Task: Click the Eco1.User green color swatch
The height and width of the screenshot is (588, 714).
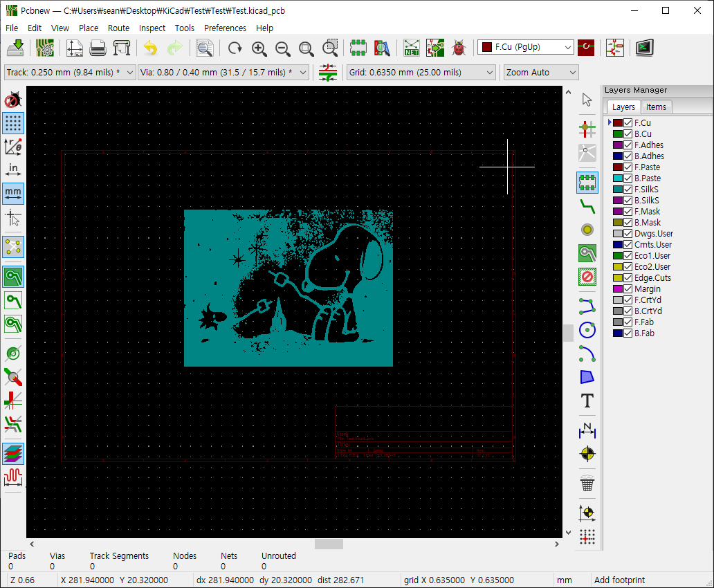Action: 617,255
